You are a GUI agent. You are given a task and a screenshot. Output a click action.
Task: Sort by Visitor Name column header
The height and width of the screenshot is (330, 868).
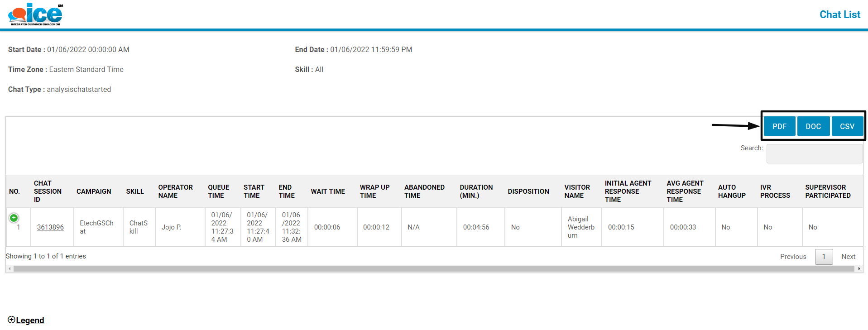(577, 191)
